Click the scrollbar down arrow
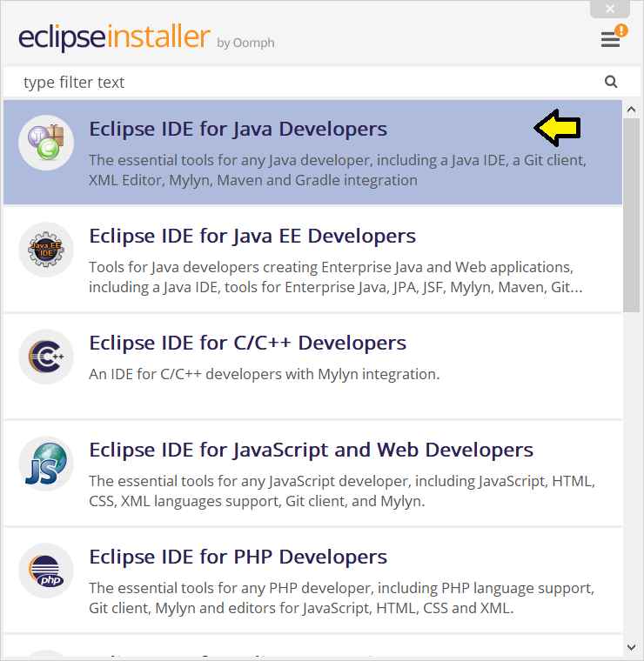Viewport: 644px width, 661px height. click(631, 647)
